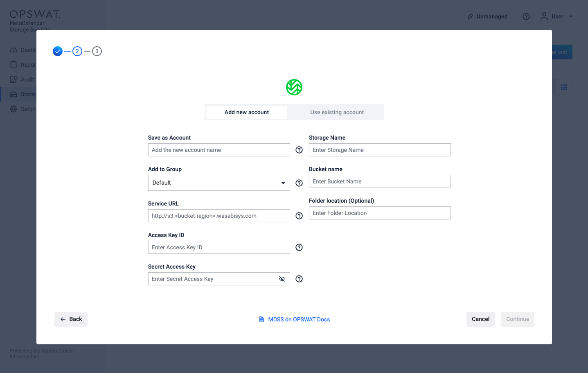Select the Add new account tab
This screenshot has height=373, width=588.
point(247,112)
